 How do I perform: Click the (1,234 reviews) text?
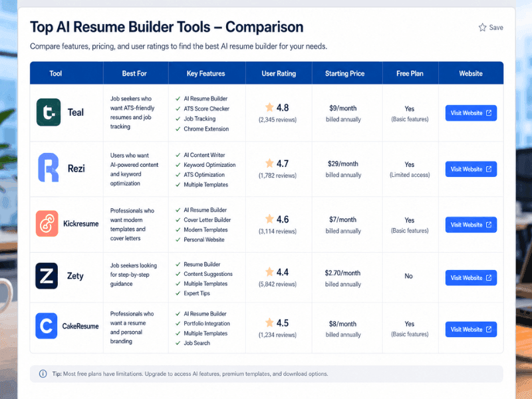tap(277, 335)
